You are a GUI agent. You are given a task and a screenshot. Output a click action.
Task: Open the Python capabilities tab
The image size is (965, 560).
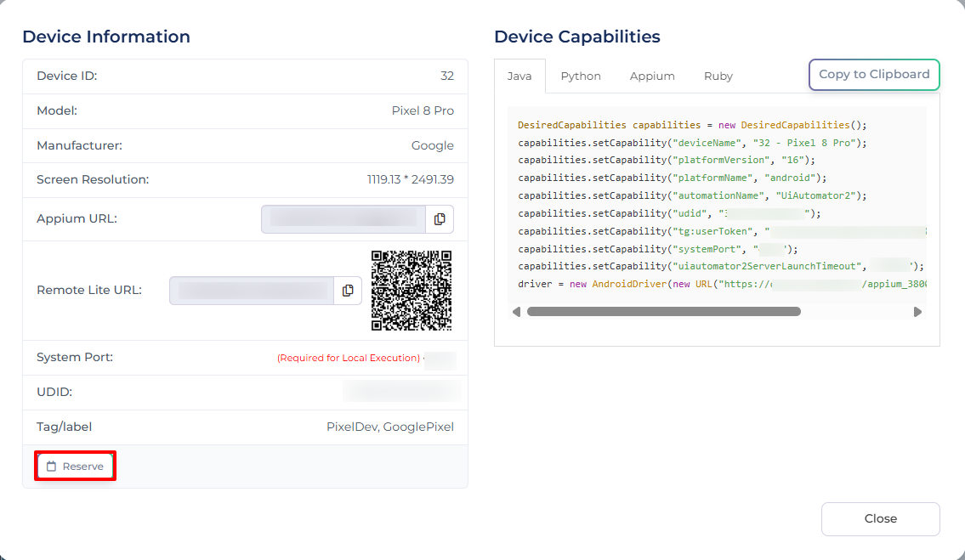point(581,76)
